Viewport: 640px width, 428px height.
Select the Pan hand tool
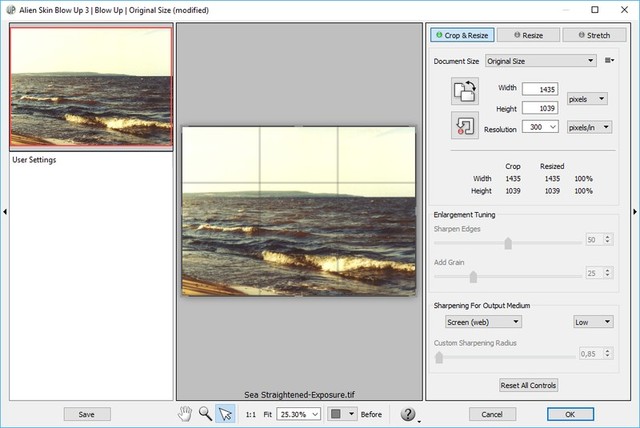[x=184, y=413]
